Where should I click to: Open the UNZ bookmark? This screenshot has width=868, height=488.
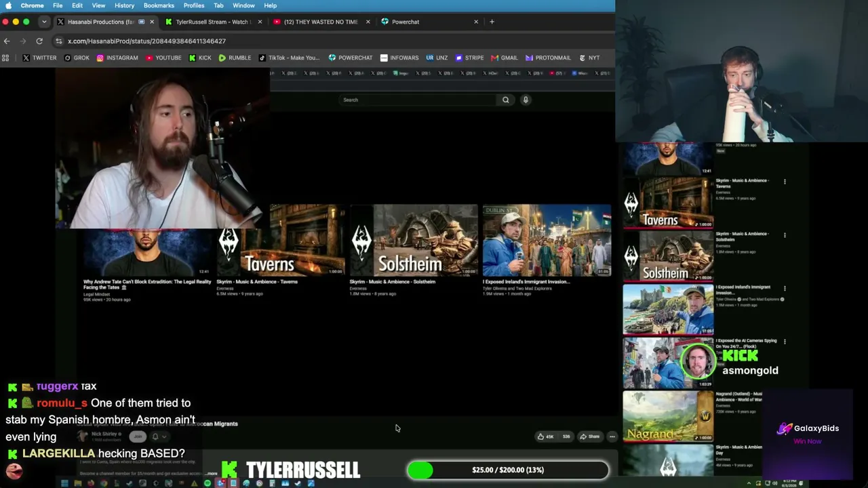click(x=437, y=58)
